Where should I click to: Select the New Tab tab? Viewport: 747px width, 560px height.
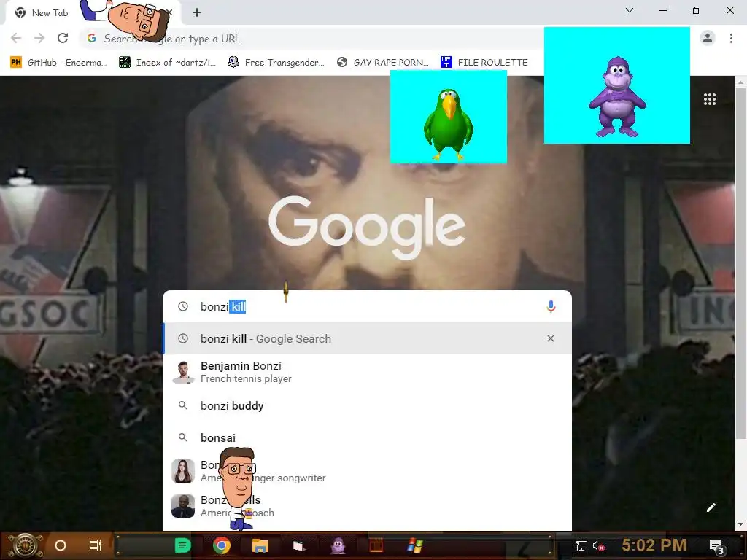[x=50, y=13]
